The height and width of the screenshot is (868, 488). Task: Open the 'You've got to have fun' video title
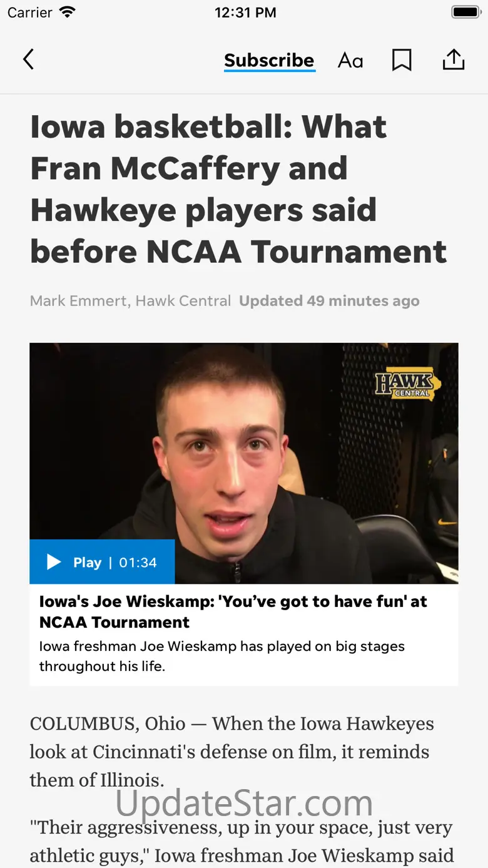click(x=233, y=611)
